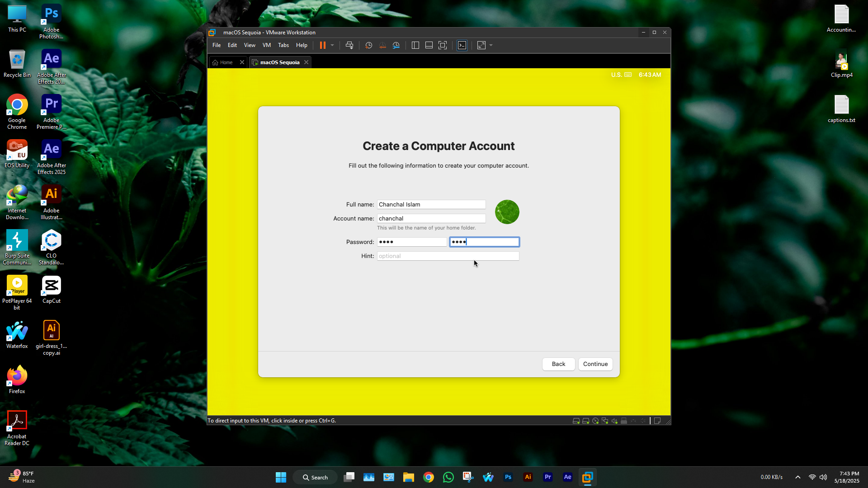Pause the running virtual machine
The height and width of the screenshot is (488, 868).
(323, 45)
